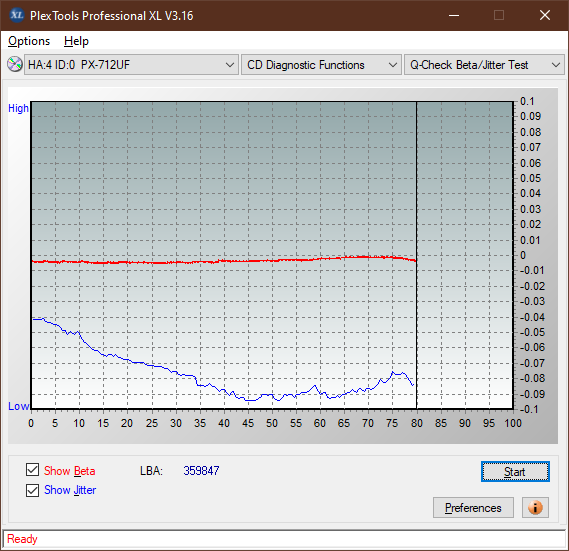
Task: Uncheck the Show Jitter checkbox
Action: pyautogui.click(x=33, y=490)
